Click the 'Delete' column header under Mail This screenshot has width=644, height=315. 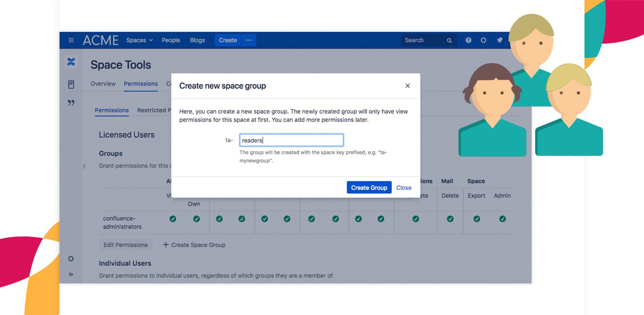450,196
